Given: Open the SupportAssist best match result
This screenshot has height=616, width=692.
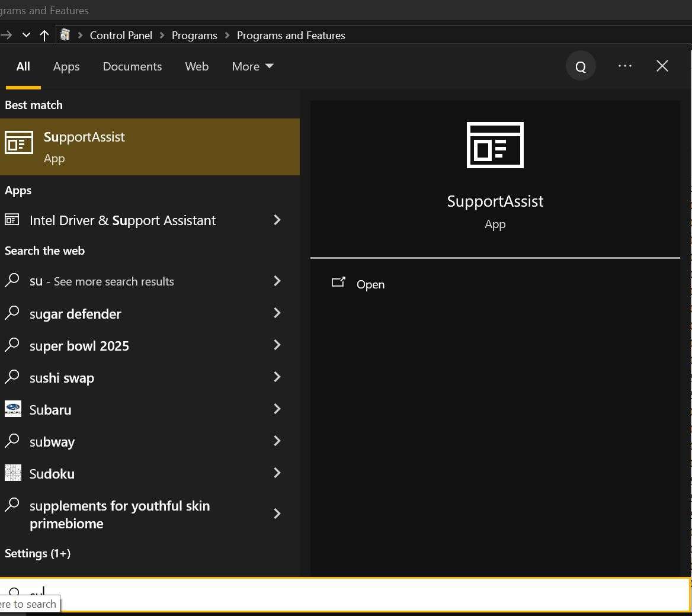Looking at the screenshot, I should point(150,146).
